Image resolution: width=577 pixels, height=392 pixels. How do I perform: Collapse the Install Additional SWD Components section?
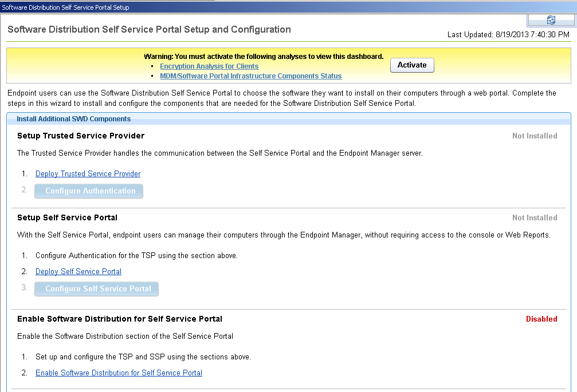pos(73,119)
